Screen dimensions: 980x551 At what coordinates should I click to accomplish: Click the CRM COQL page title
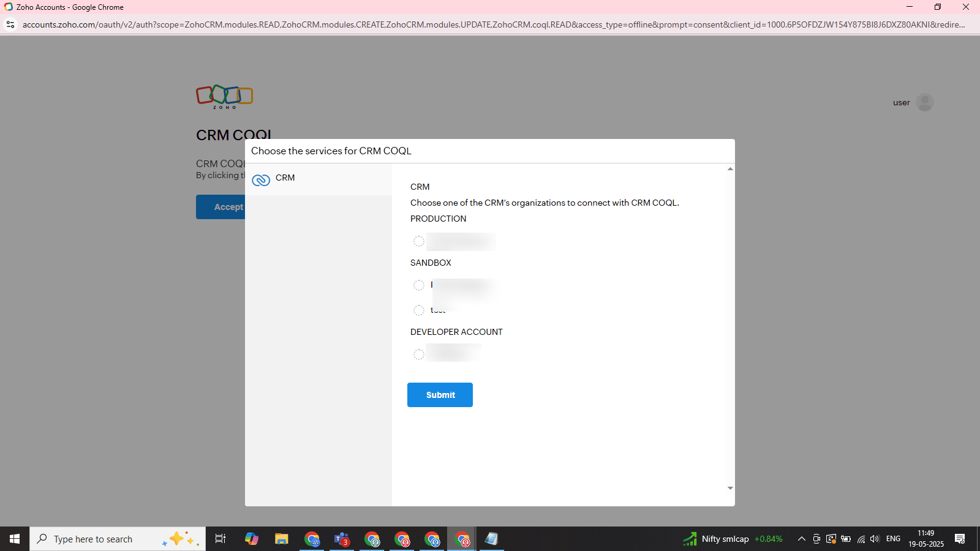coord(234,135)
